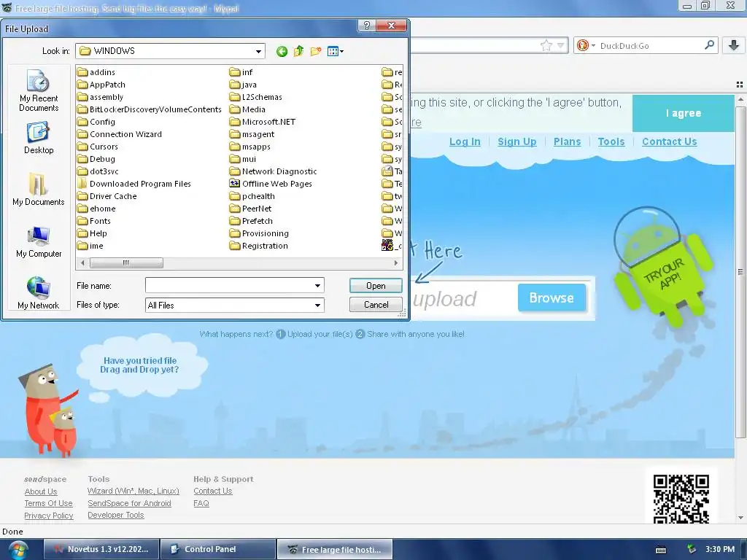Click the File name input field
The height and width of the screenshot is (560, 747).
coord(228,285)
